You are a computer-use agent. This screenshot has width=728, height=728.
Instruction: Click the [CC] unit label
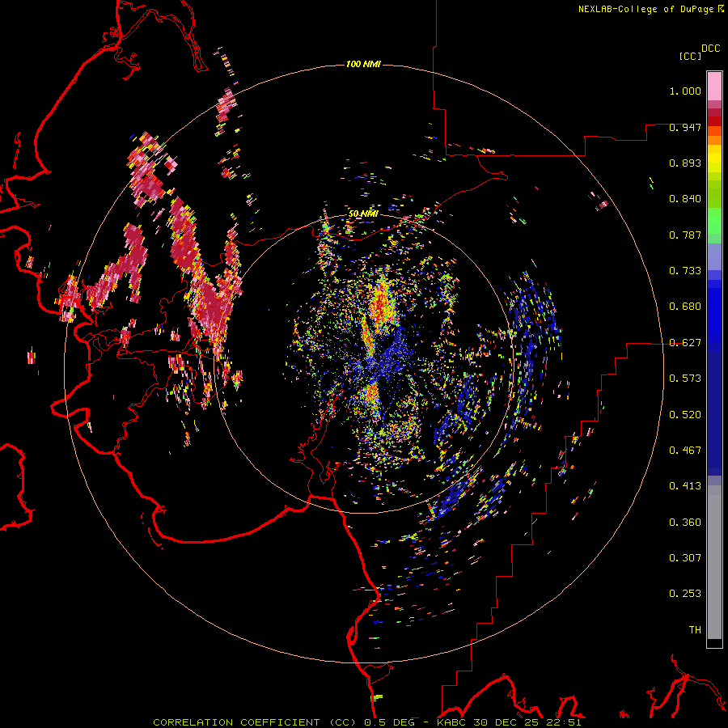click(x=690, y=56)
